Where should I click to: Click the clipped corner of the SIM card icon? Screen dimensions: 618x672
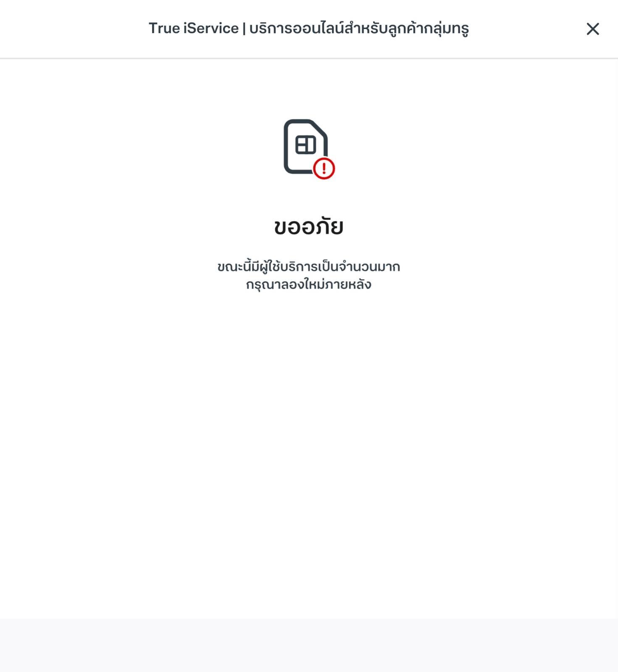pyautogui.click(x=320, y=128)
